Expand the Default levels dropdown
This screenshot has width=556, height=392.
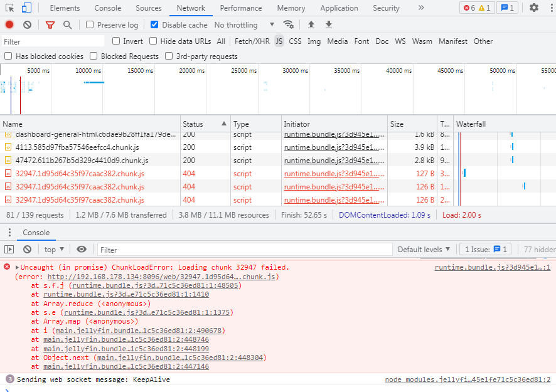click(x=424, y=250)
